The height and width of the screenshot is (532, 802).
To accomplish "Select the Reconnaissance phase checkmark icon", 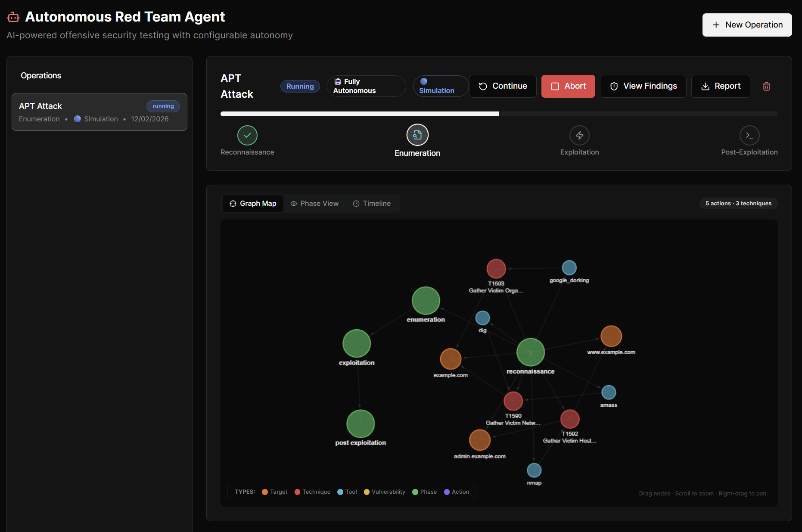I will pos(247,135).
